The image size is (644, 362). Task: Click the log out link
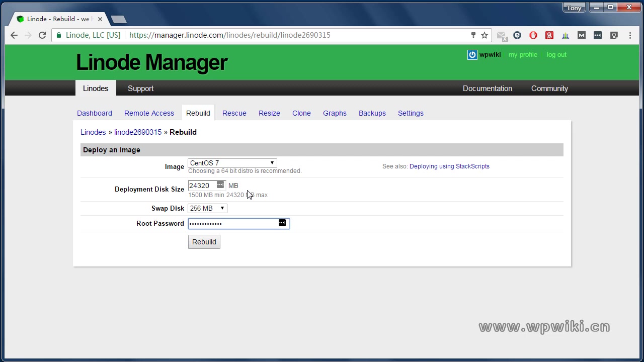point(556,55)
